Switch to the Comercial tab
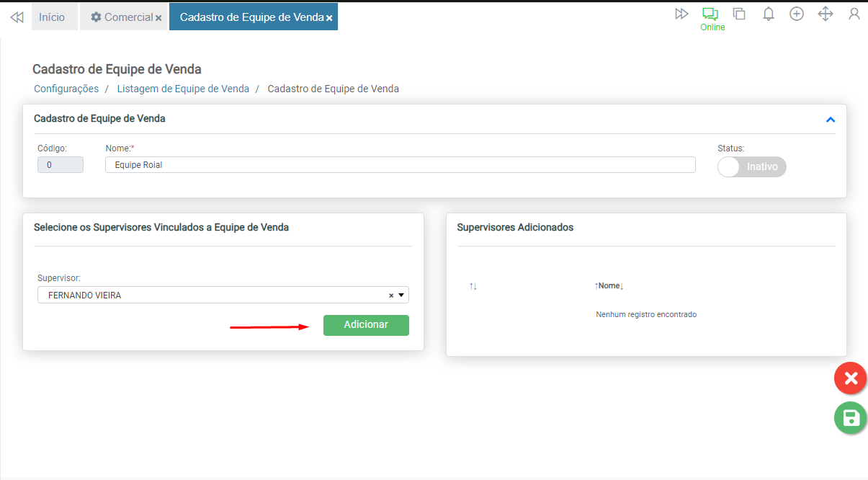This screenshot has width=868, height=480. (121, 17)
